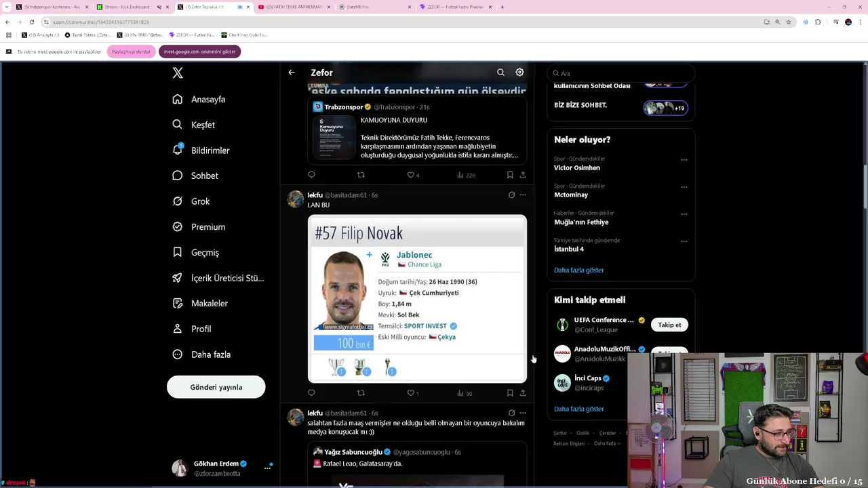The height and width of the screenshot is (488, 868).
Task: Like the Filip Novak post
Action: coord(412,393)
